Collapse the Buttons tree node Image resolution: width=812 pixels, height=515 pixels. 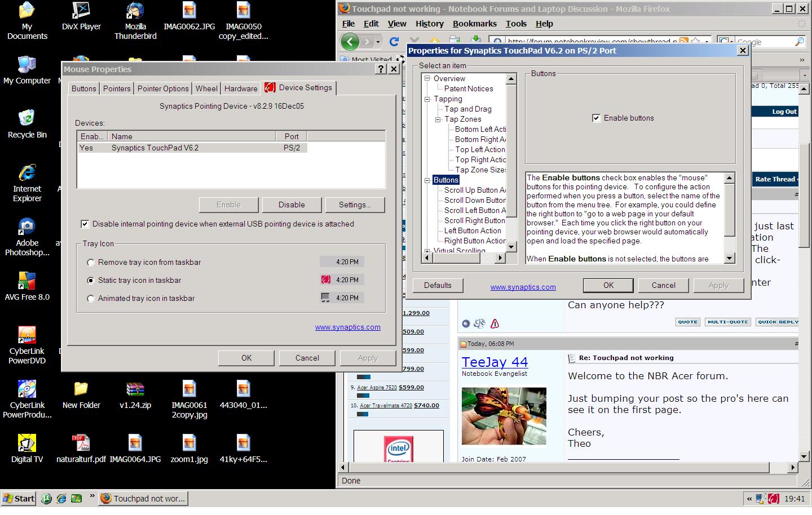pyautogui.click(x=427, y=180)
